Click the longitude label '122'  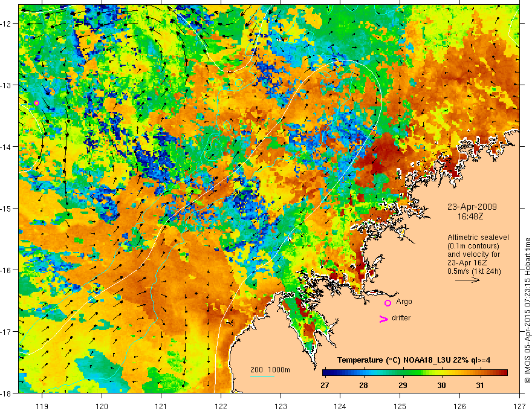tap(221, 406)
